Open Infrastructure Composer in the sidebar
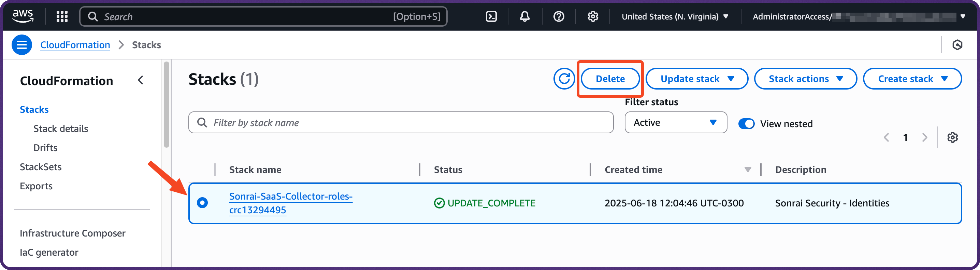This screenshot has height=270, width=980. point(73,233)
